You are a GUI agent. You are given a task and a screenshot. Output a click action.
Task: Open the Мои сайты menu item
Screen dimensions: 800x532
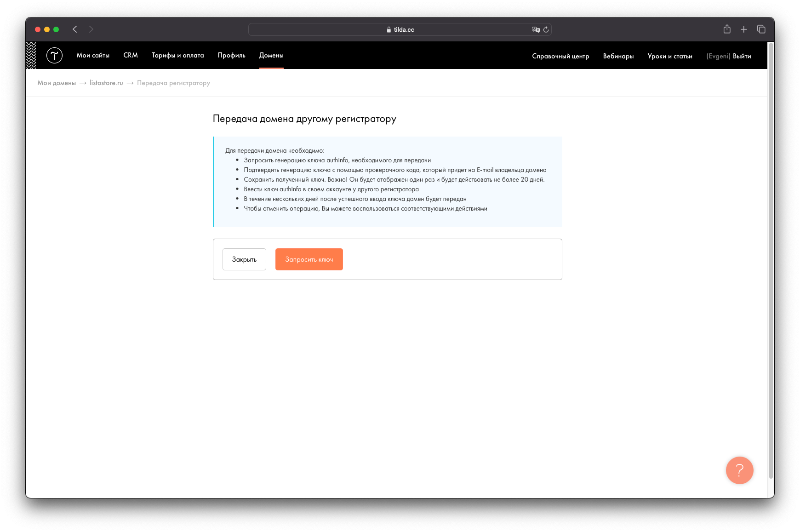93,55
